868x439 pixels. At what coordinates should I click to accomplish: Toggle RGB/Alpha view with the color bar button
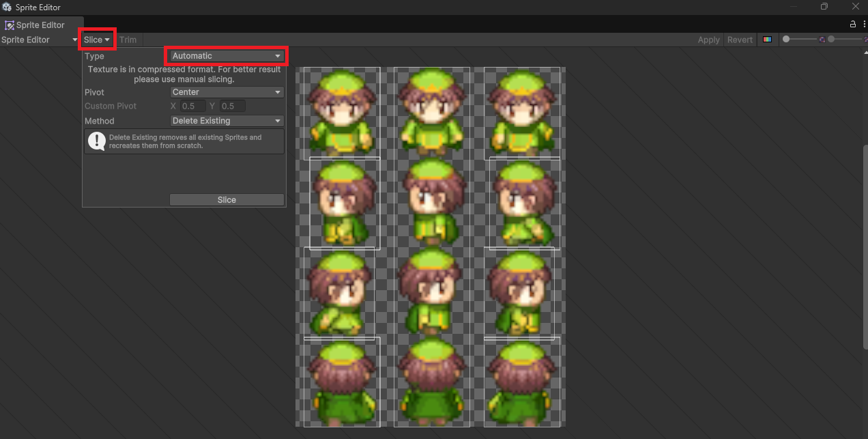click(x=768, y=39)
